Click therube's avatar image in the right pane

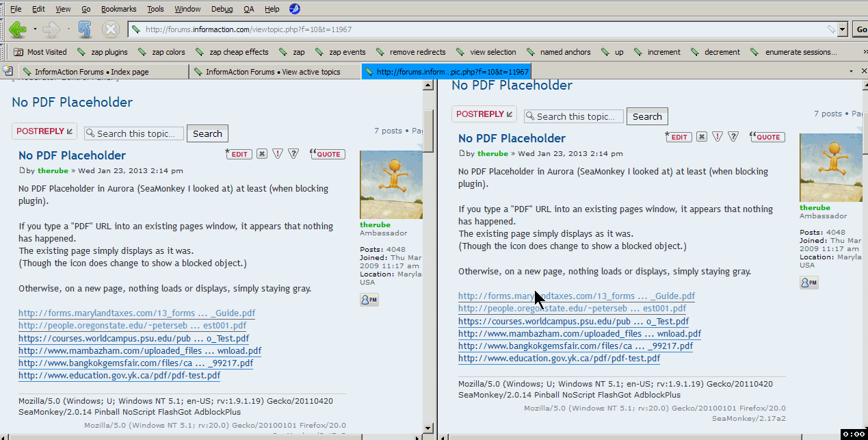tap(831, 168)
